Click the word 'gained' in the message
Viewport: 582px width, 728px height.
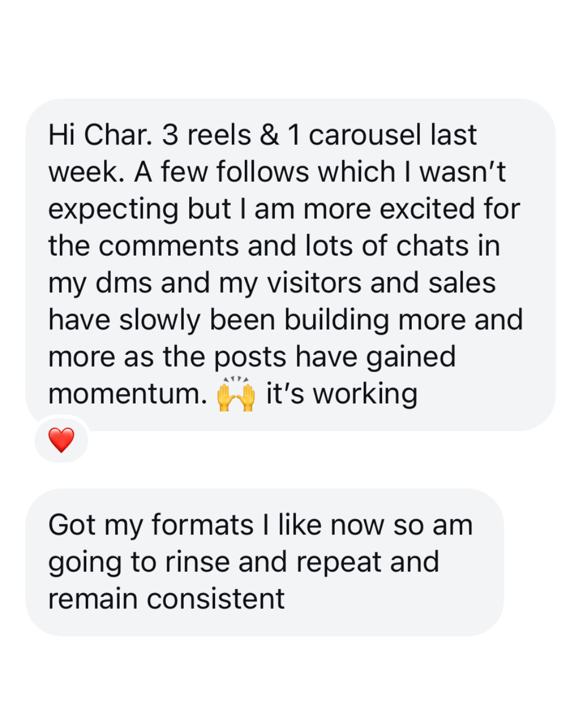(x=411, y=357)
